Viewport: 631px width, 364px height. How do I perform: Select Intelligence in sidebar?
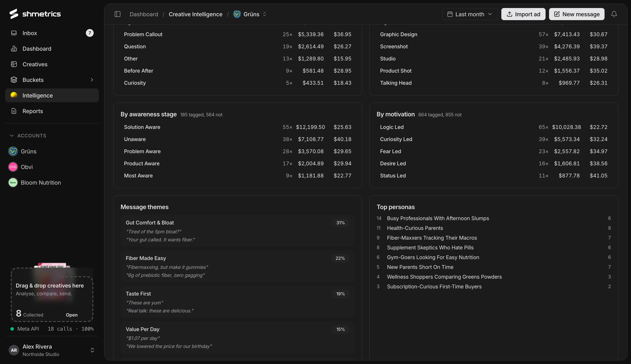click(52, 95)
